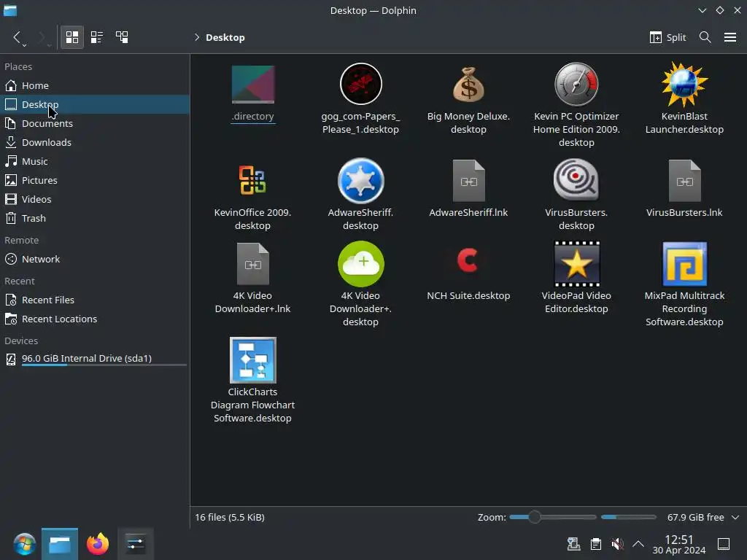
Task: Open Trash in Places panel
Action: click(95, 218)
